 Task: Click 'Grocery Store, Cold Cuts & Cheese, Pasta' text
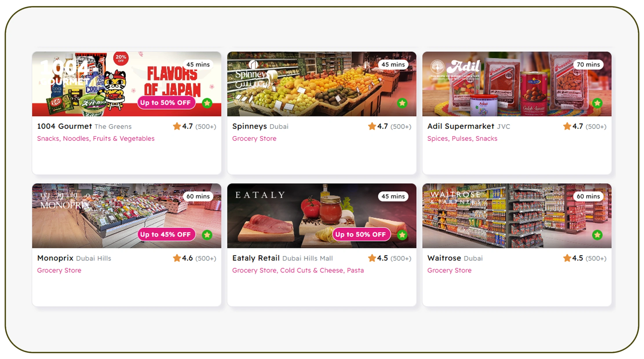pyautogui.click(x=298, y=270)
